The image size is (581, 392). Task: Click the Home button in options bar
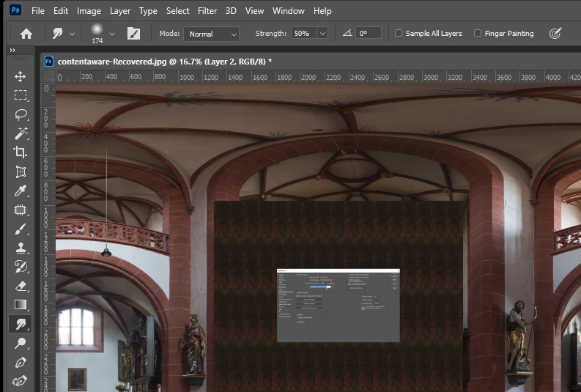[x=26, y=34]
